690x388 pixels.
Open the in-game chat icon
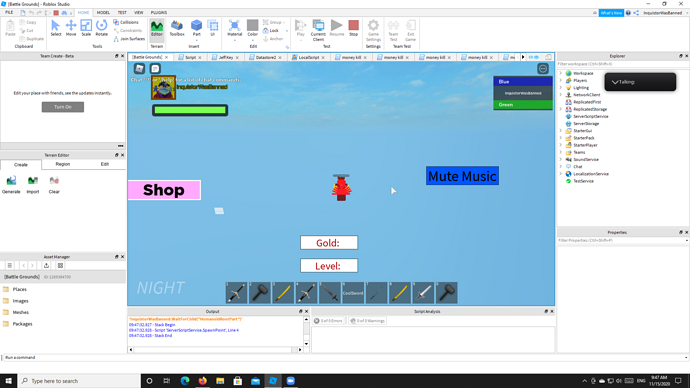tap(155, 69)
